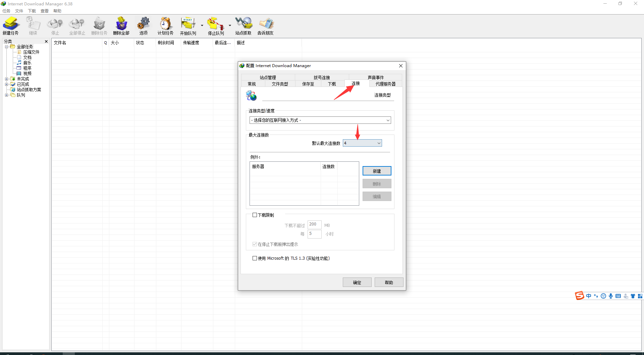644x355 pixels.
Task: Open the IME toolbox grid icon
Action: point(640,296)
